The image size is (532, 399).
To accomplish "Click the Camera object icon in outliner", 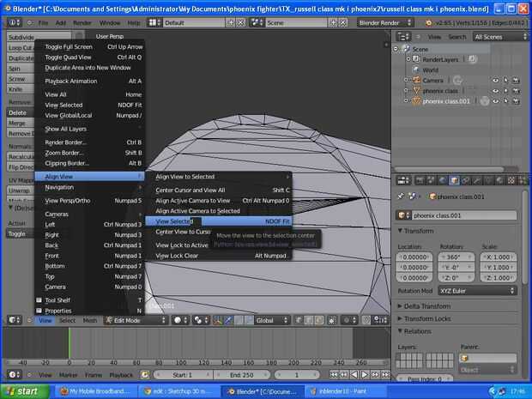I will click(415, 80).
